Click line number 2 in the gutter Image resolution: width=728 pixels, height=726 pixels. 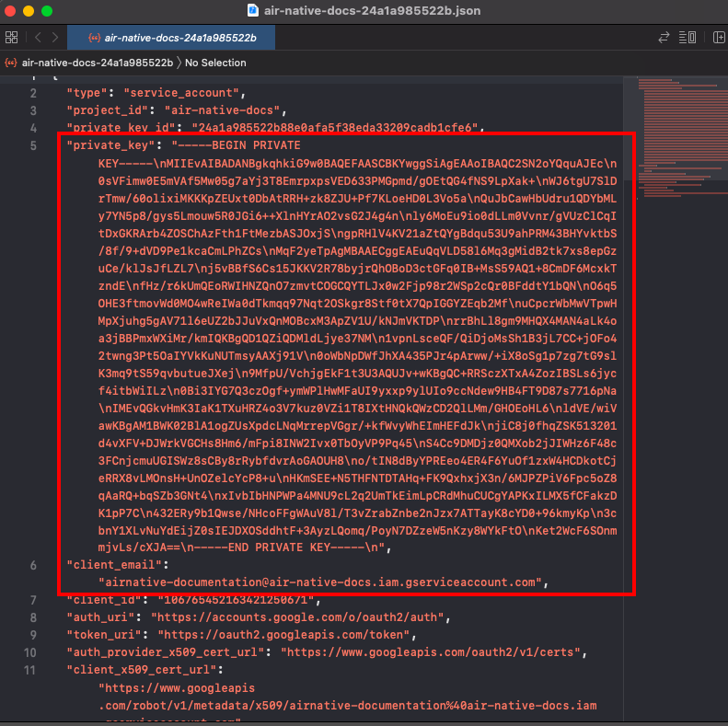click(x=33, y=93)
